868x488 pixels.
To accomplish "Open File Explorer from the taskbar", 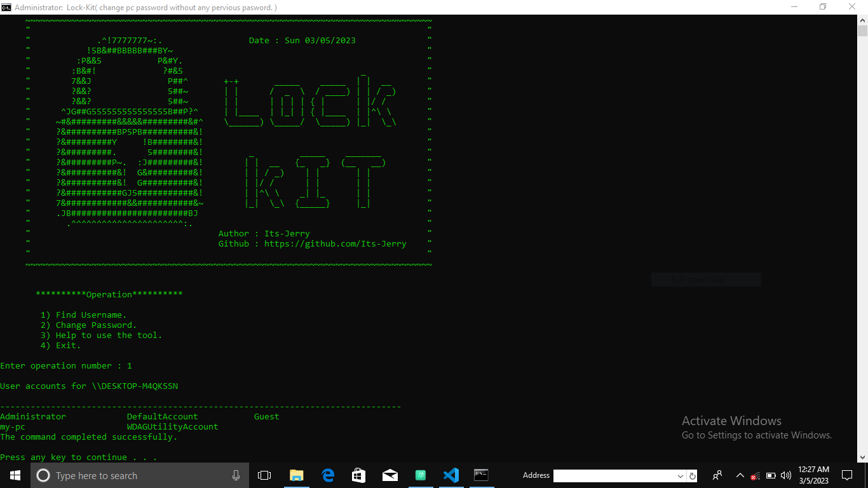I will (296, 475).
